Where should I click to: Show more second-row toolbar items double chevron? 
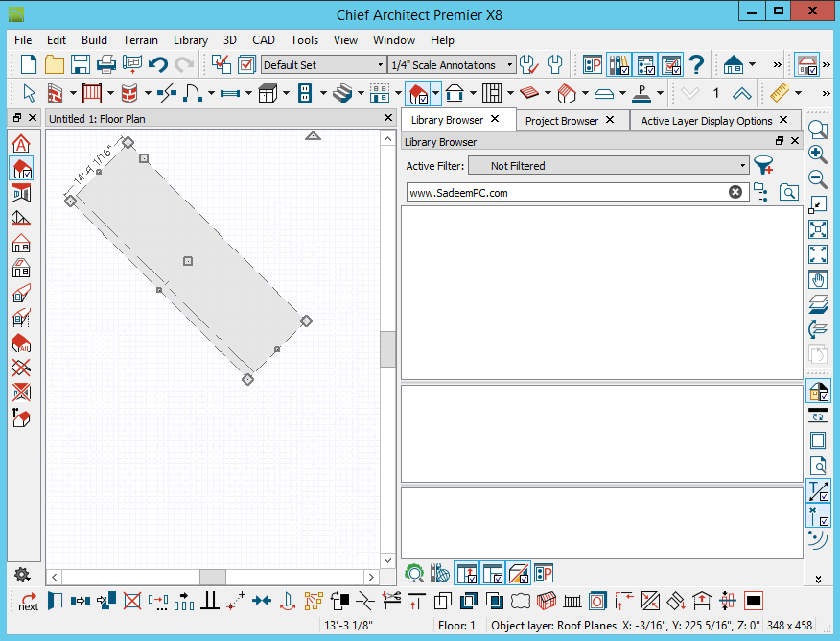click(826, 93)
